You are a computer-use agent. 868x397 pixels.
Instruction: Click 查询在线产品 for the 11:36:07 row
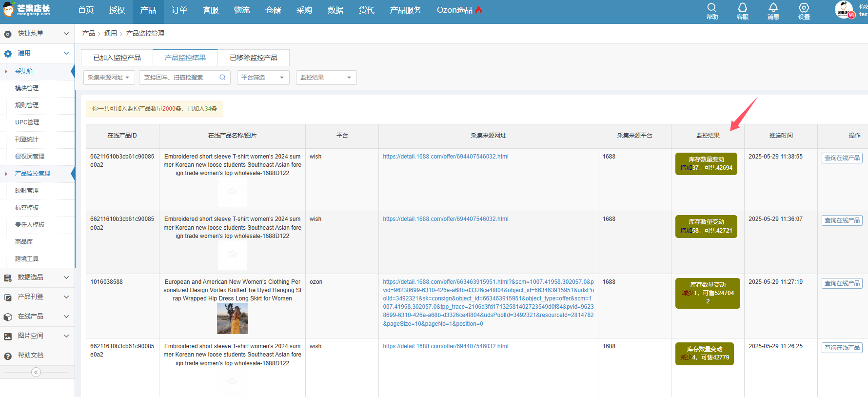coord(842,220)
